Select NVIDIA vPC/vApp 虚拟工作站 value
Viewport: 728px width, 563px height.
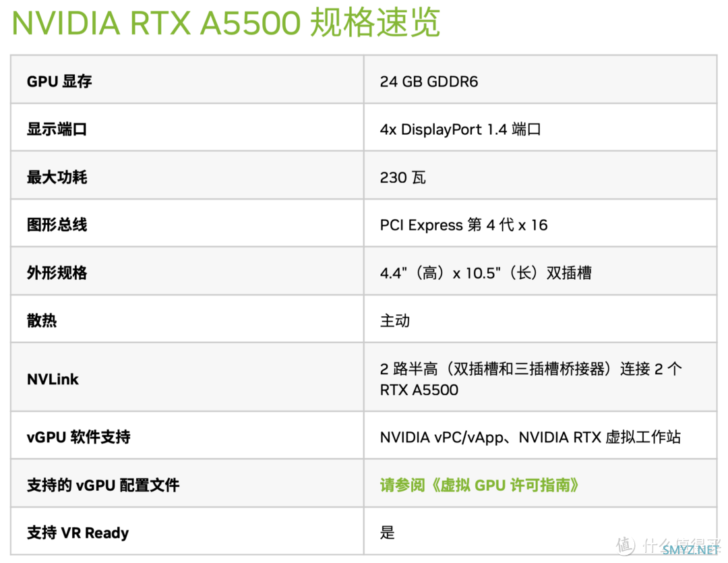click(x=530, y=437)
